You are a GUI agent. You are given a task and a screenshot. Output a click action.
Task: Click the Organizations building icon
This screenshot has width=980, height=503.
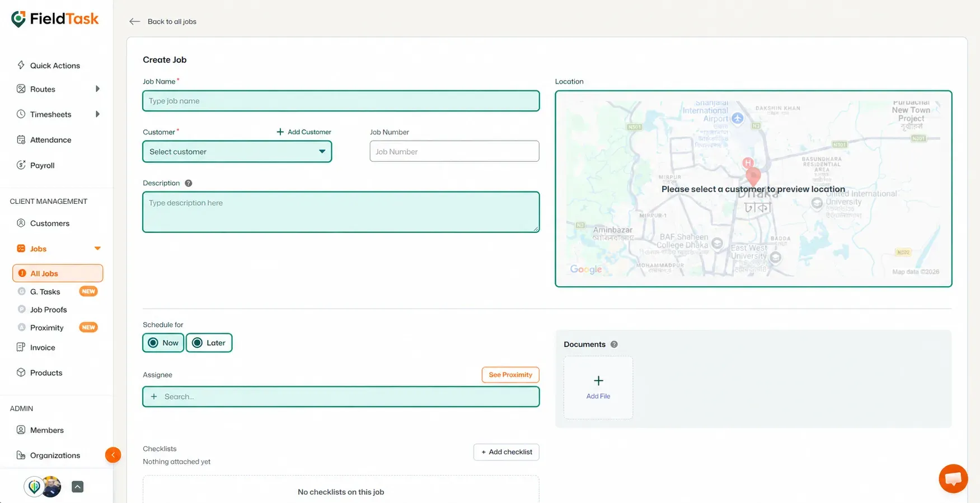click(x=21, y=455)
